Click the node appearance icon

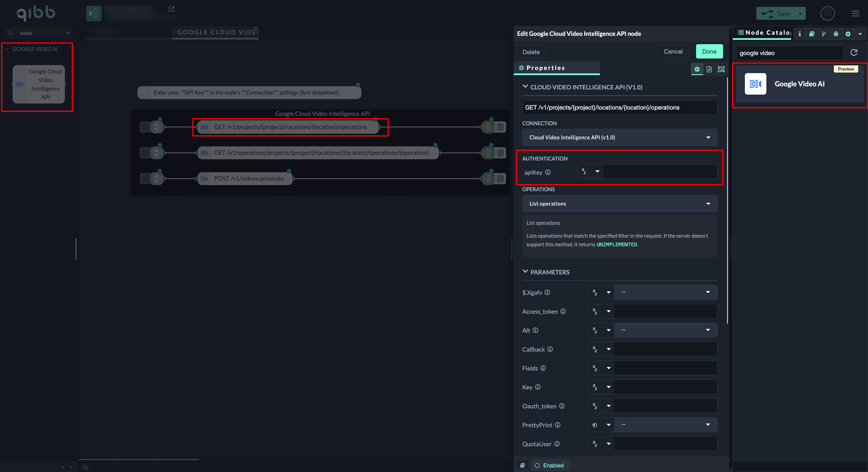coord(721,69)
